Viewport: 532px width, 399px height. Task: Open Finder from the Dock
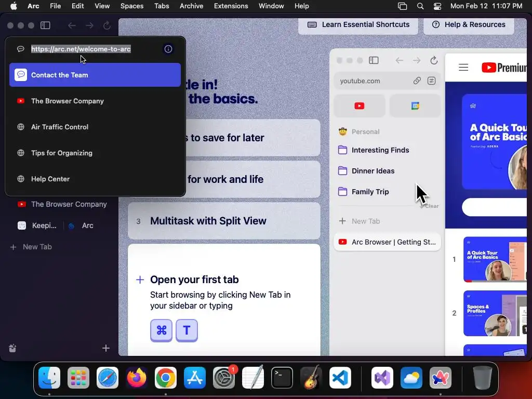pyautogui.click(x=49, y=378)
